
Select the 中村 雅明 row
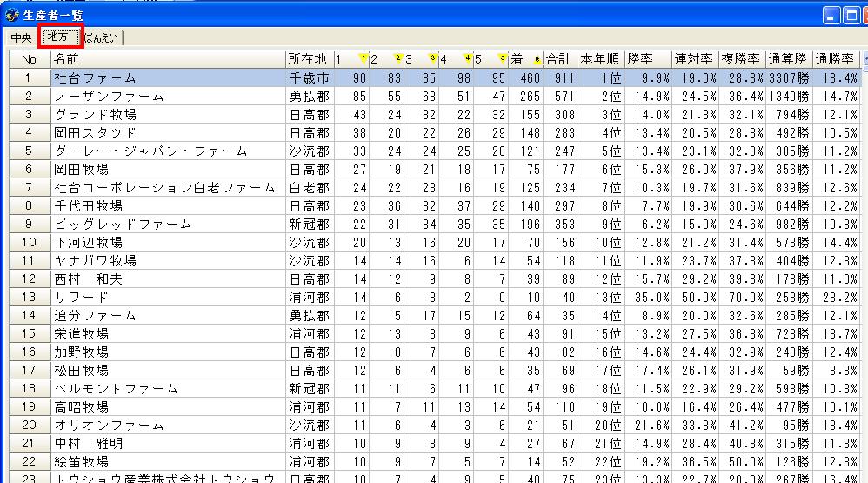[x=435, y=444]
